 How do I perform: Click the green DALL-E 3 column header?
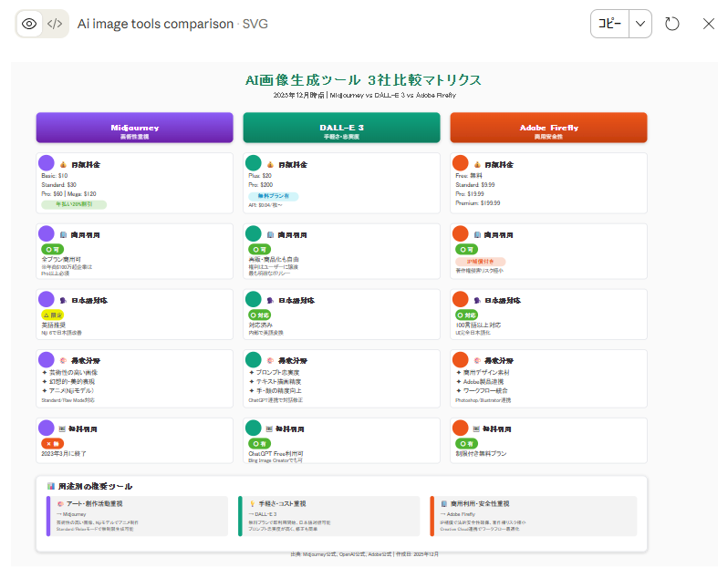(x=342, y=128)
